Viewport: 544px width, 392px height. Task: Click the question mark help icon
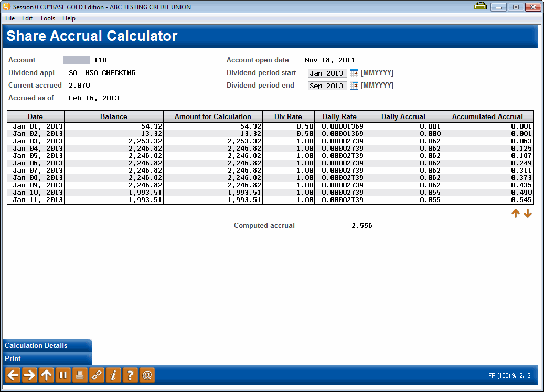[x=130, y=375]
